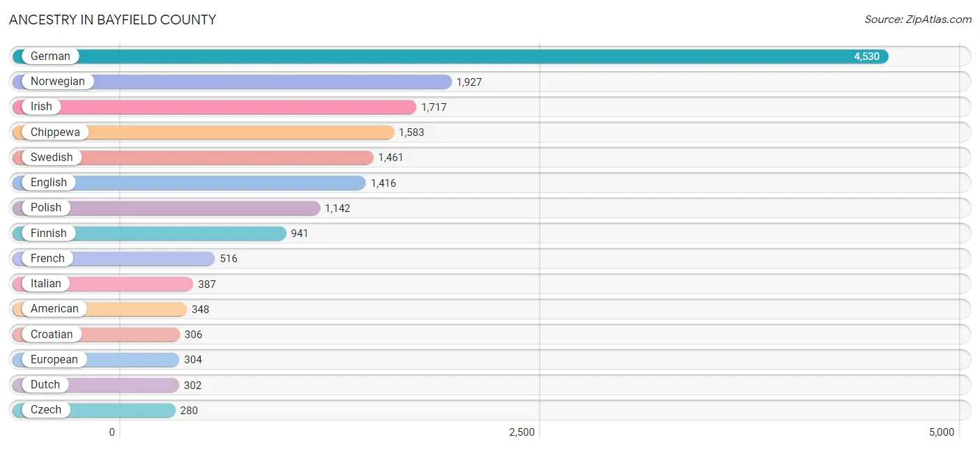Click the 2,500 axis label

[521, 432]
